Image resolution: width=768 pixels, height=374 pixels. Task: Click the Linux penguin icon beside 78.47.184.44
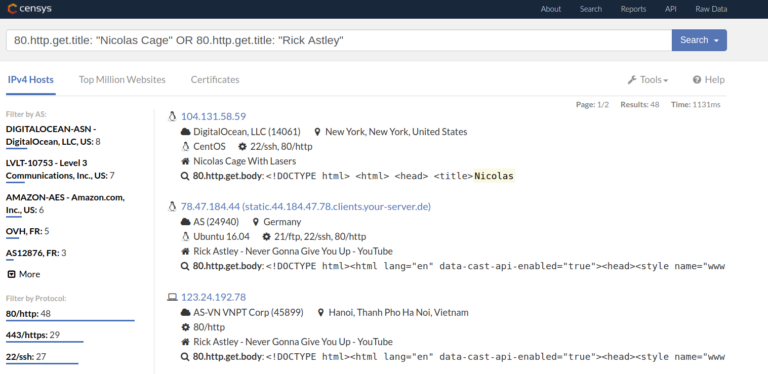(172, 207)
